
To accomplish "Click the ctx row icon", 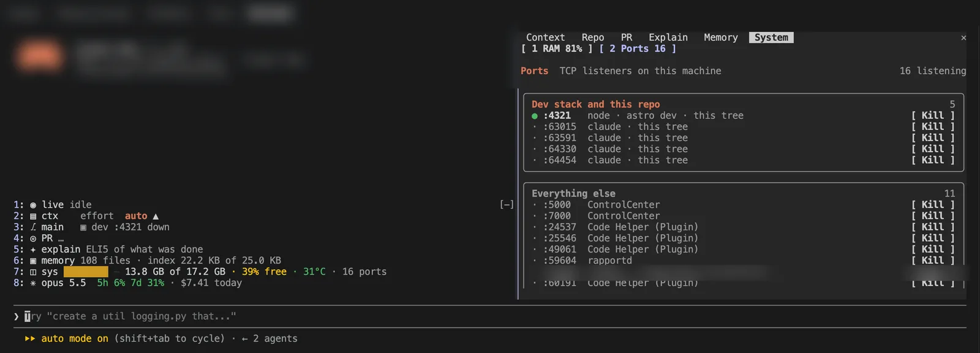I will tap(33, 216).
